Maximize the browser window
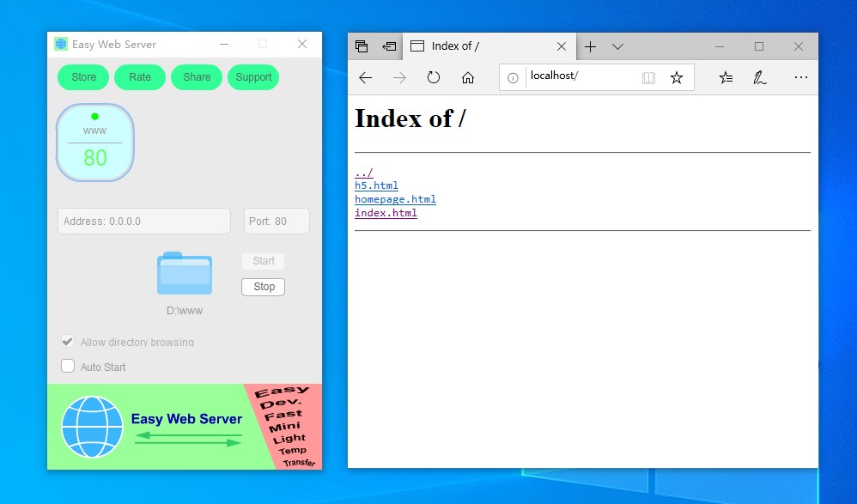 pos(758,46)
